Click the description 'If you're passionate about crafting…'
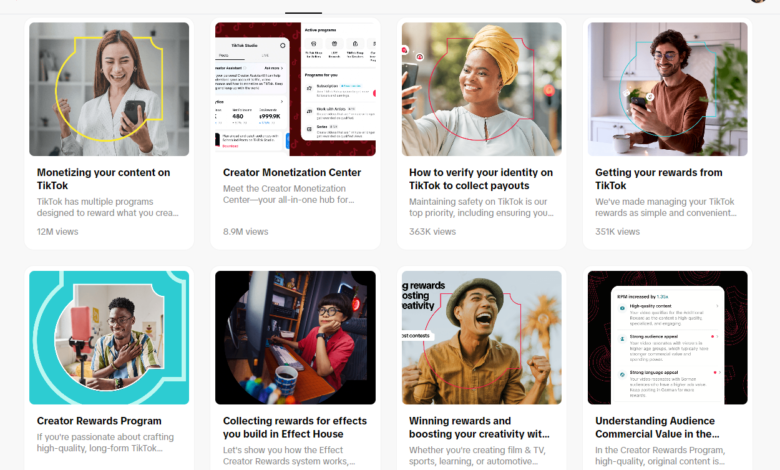 coord(105,442)
